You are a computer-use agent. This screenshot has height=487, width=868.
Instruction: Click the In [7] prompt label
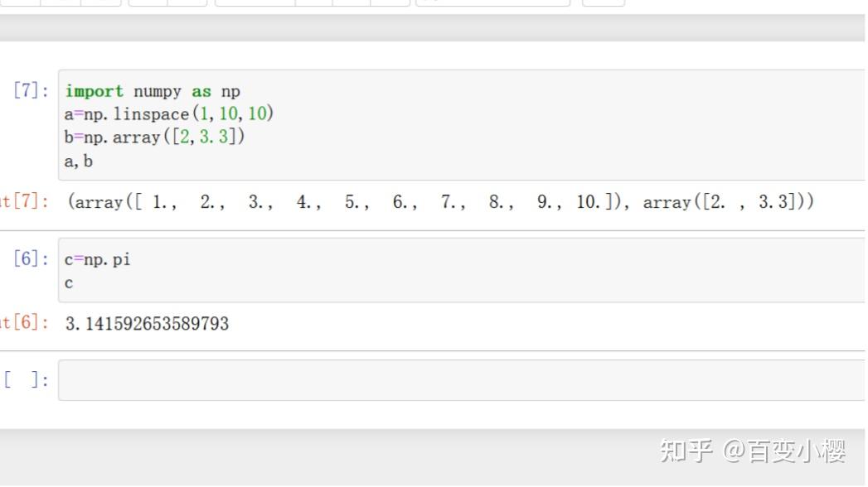31,91
